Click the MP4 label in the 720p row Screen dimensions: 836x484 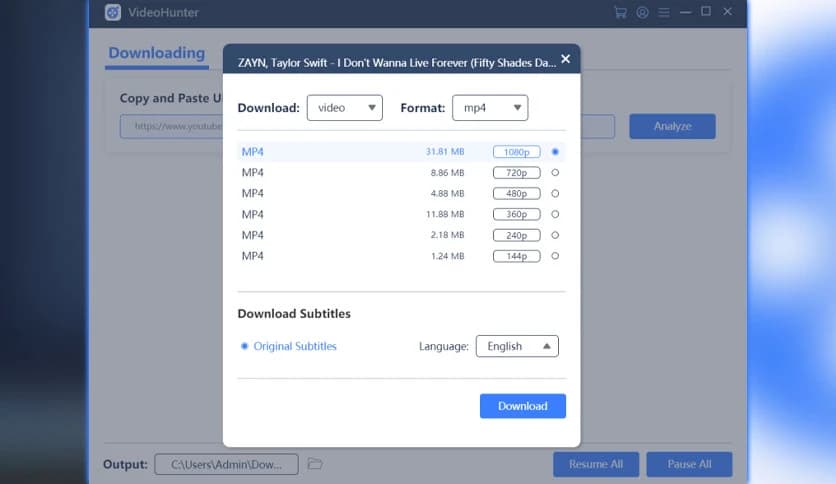pyautogui.click(x=253, y=173)
